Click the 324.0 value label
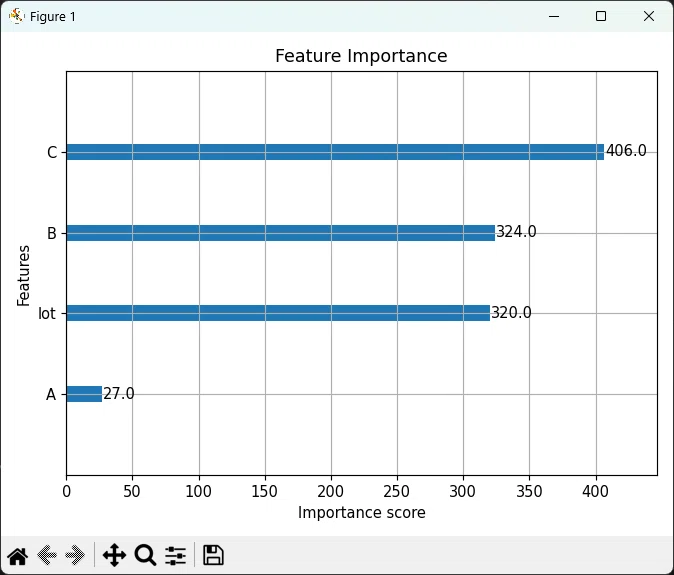674x575 pixels. click(x=516, y=232)
